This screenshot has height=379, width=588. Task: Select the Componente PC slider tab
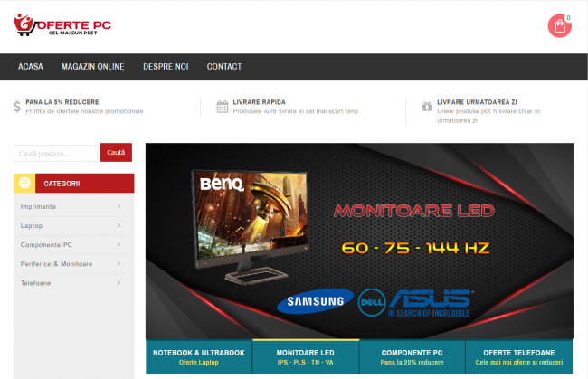[413, 357]
